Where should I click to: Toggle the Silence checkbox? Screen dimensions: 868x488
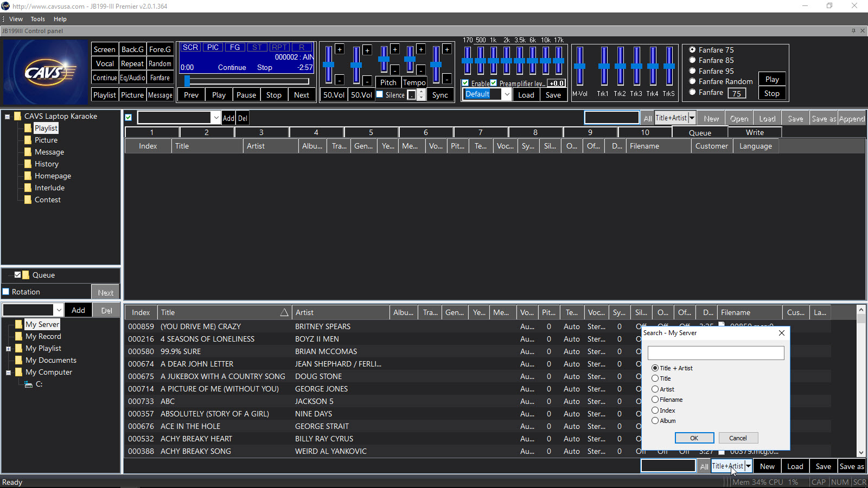click(x=380, y=94)
